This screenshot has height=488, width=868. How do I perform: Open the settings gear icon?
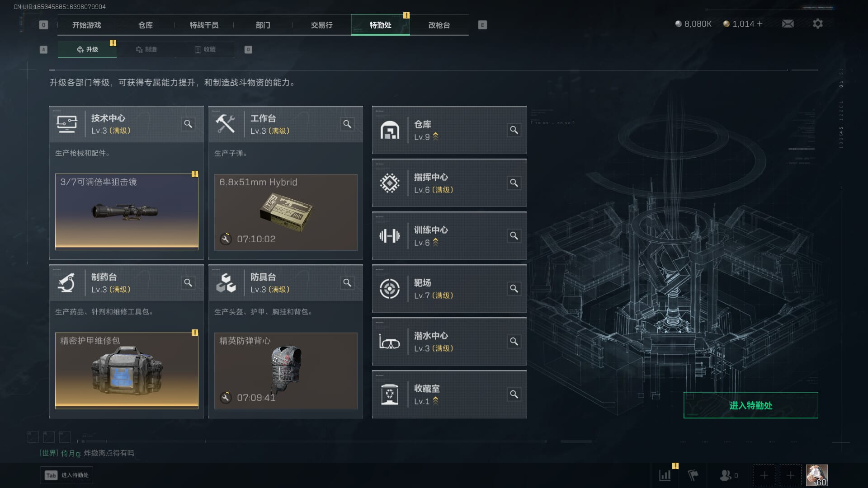[x=818, y=23]
